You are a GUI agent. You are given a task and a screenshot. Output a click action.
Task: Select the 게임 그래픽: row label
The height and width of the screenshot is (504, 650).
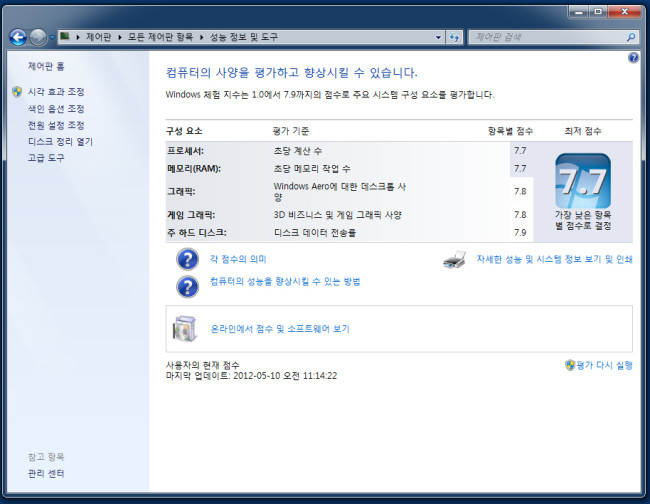(x=191, y=215)
